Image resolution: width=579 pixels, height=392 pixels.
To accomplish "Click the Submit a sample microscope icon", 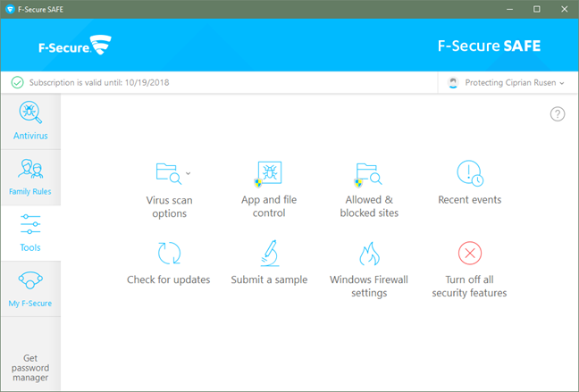I will point(270,254).
